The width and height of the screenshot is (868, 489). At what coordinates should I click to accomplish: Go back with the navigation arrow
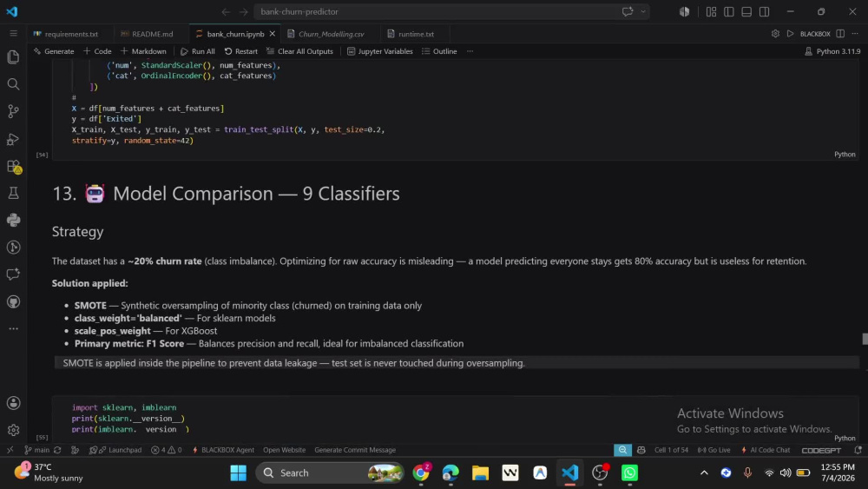226,11
